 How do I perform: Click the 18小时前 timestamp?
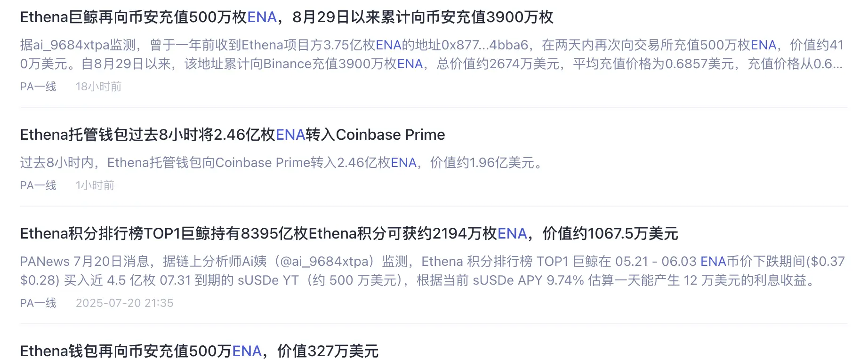98,87
